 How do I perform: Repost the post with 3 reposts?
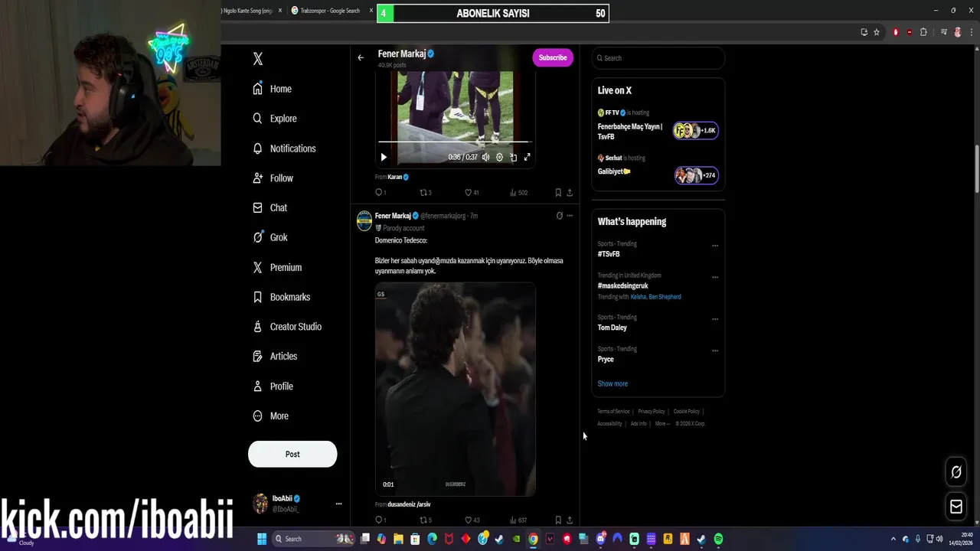click(x=426, y=193)
